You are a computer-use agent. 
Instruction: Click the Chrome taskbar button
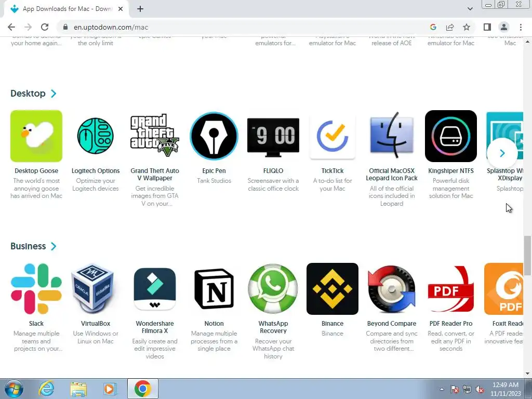(x=142, y=389)
